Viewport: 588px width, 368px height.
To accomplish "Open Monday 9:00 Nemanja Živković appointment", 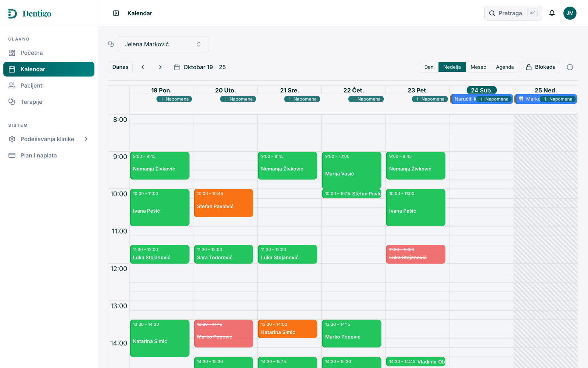I will pos(160,166).
